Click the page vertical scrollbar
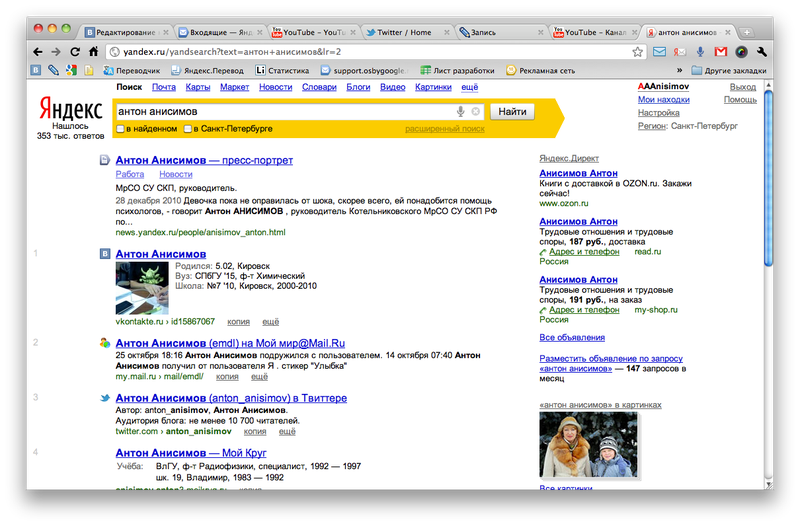Screen dimensions: 800x526 (769, 178)
